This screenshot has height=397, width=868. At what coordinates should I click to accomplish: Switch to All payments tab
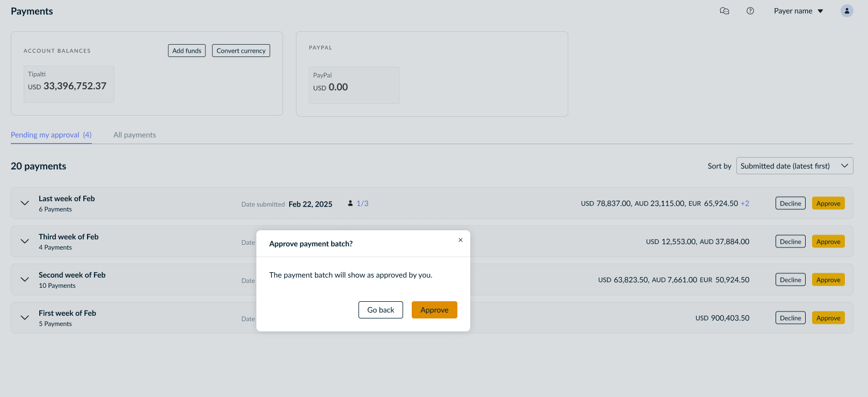(134, 135)
